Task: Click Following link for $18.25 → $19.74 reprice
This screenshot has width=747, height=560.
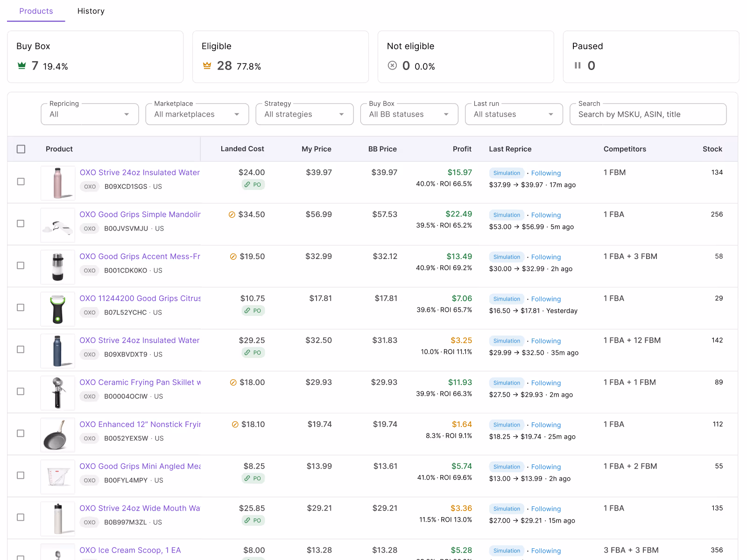Action: (546, 425)
